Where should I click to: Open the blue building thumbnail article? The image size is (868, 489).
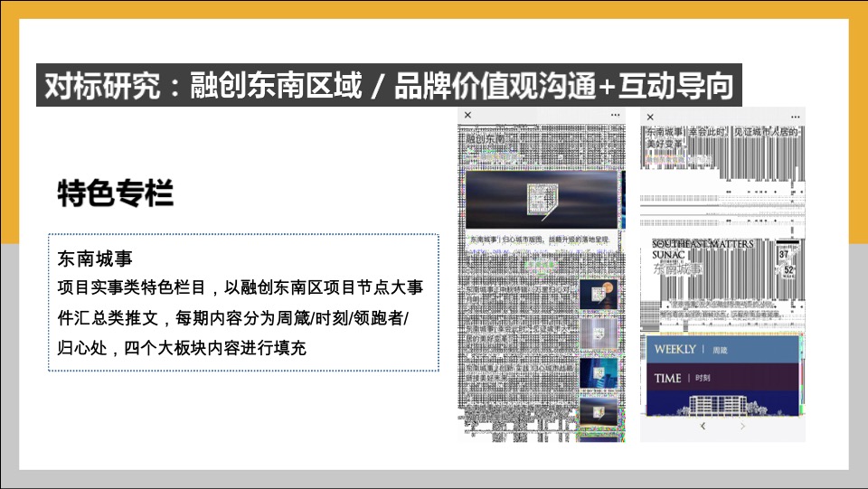coord(599,373)
